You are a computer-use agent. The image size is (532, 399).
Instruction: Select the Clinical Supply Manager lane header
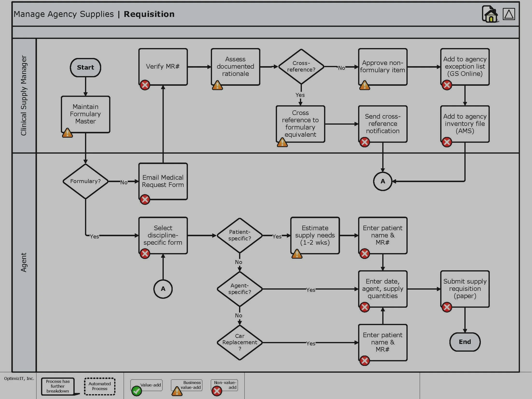click(24, 96)
